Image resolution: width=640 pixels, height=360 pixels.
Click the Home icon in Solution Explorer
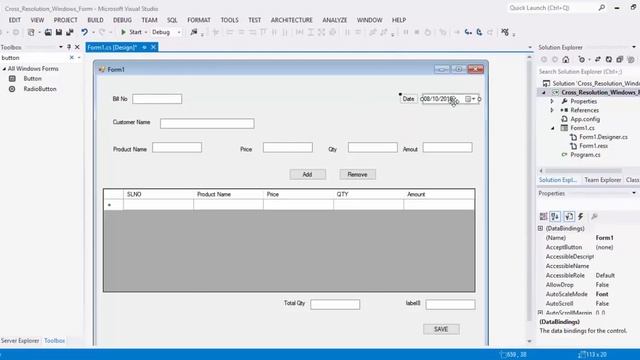tap(566, 60)
